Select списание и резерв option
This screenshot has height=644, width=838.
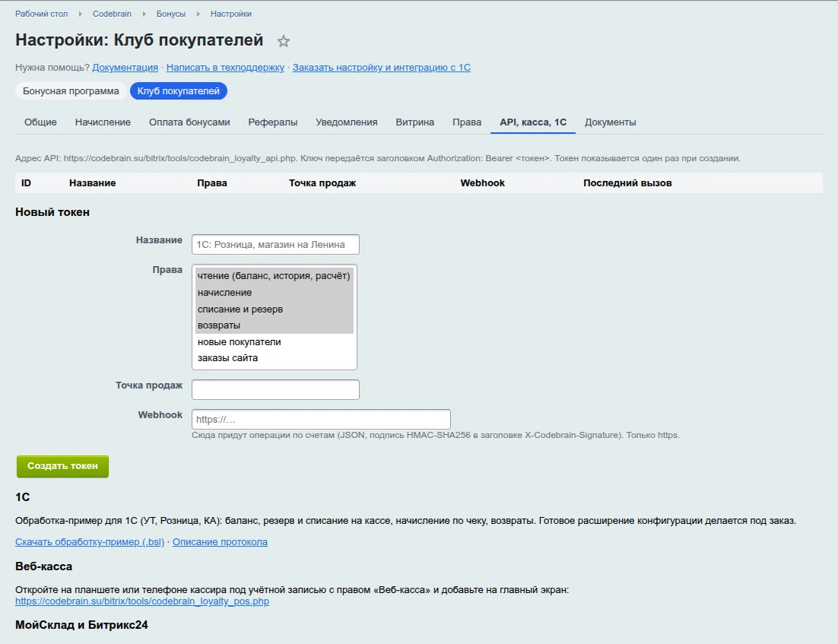pos(275,309)
